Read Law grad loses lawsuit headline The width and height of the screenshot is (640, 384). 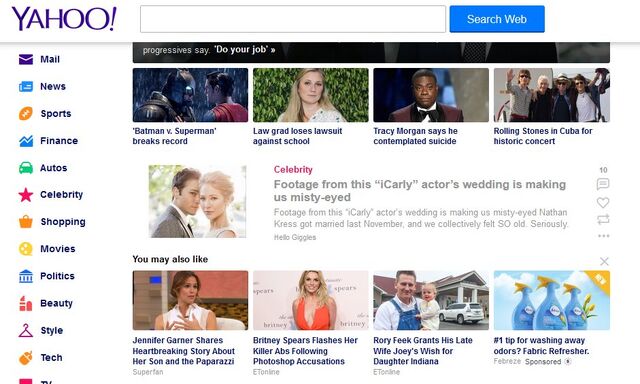pyautogui.click(x=298, y=136)
